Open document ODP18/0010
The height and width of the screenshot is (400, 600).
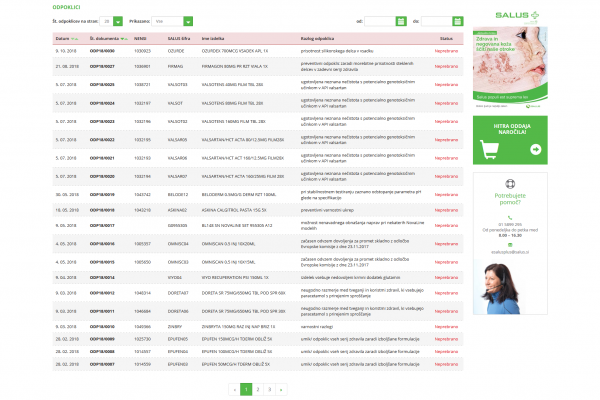coord(102,327)
